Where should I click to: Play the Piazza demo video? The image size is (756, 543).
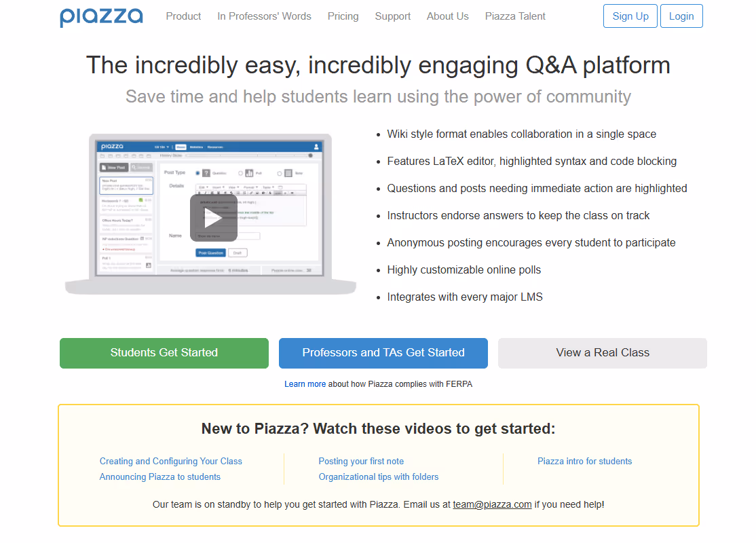214,218
